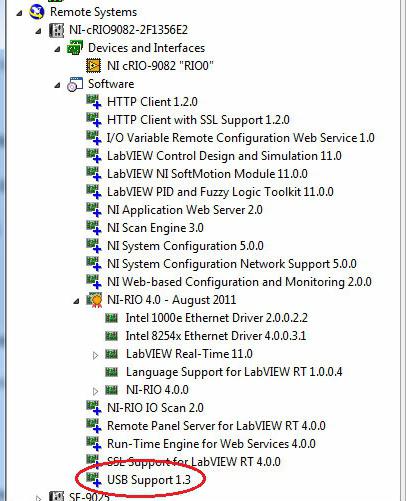Click icon beside HTTP Client with SSL Support
406x501 pixels.
pos(94,120)
